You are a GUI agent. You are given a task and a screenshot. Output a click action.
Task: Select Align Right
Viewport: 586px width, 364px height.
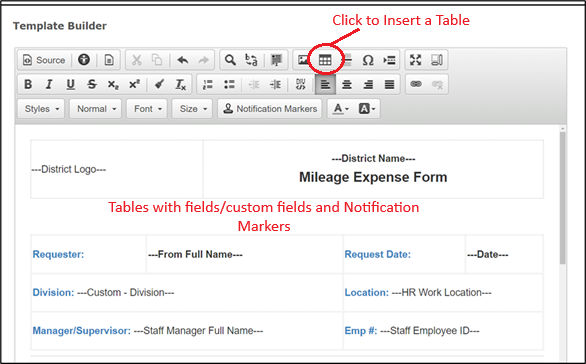click(368, 84)
